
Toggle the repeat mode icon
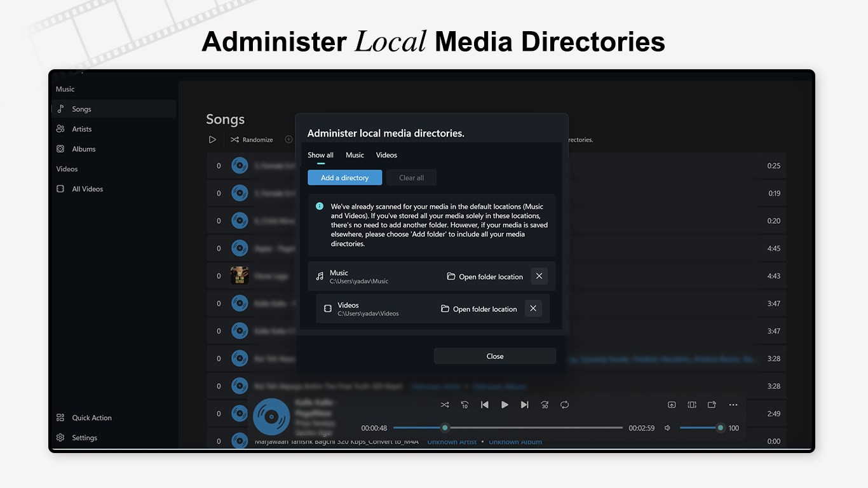click(x=564, y=405)
